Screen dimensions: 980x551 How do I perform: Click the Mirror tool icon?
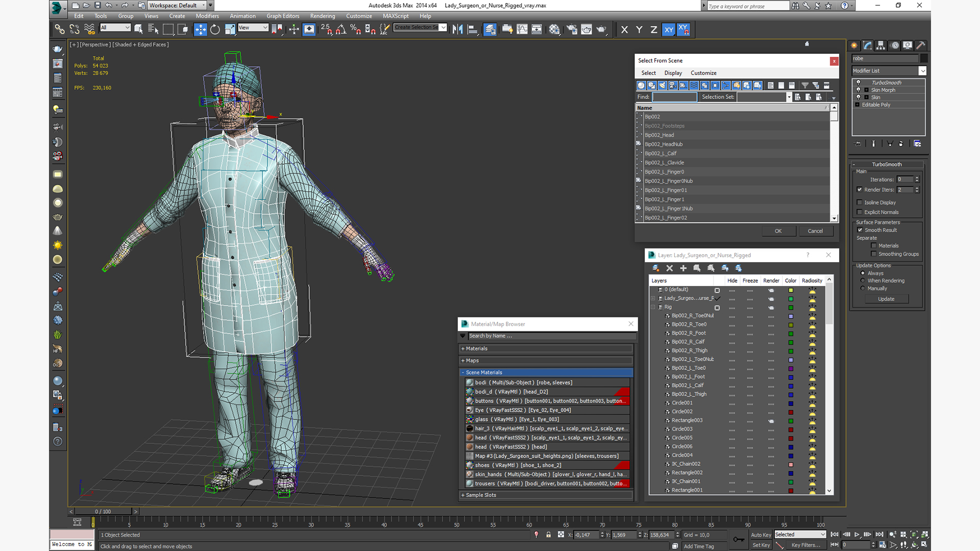coord(457,30)
